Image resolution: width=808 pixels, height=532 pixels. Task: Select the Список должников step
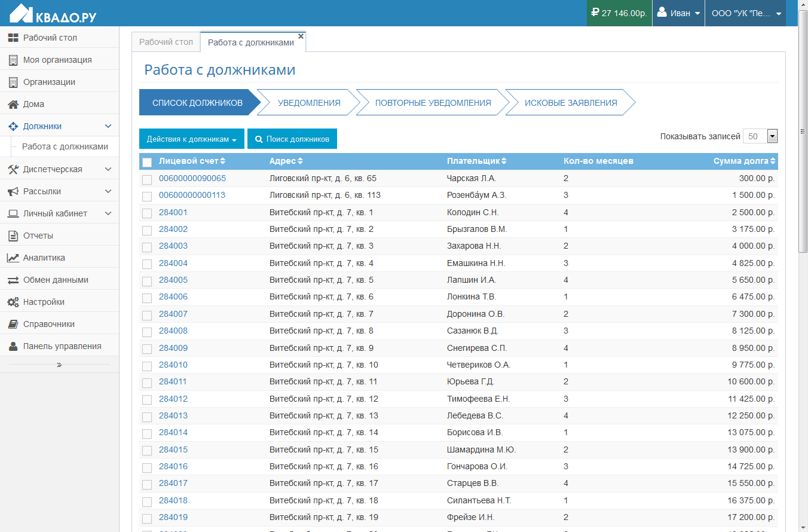tap(197, 103)
